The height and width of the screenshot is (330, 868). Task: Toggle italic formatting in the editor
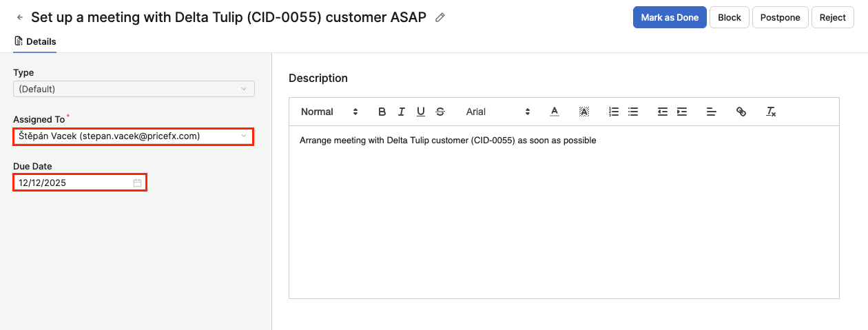402,112
